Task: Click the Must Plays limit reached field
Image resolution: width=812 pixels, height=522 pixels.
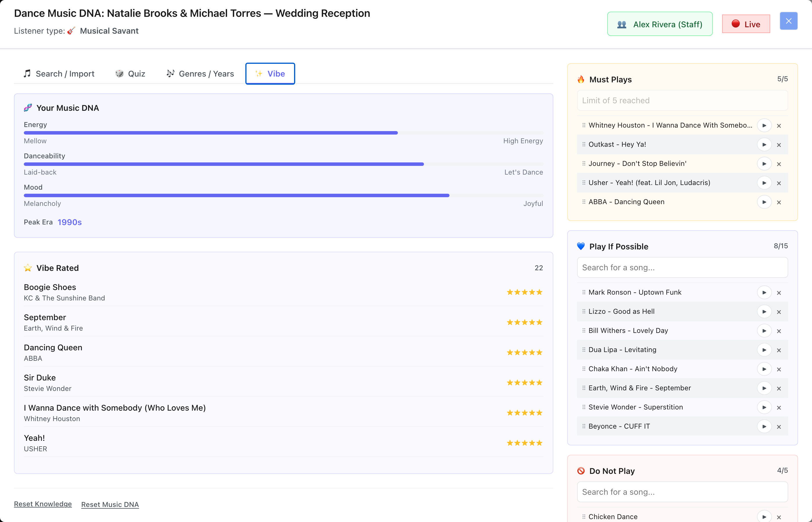Action: [x=682, y=100]
